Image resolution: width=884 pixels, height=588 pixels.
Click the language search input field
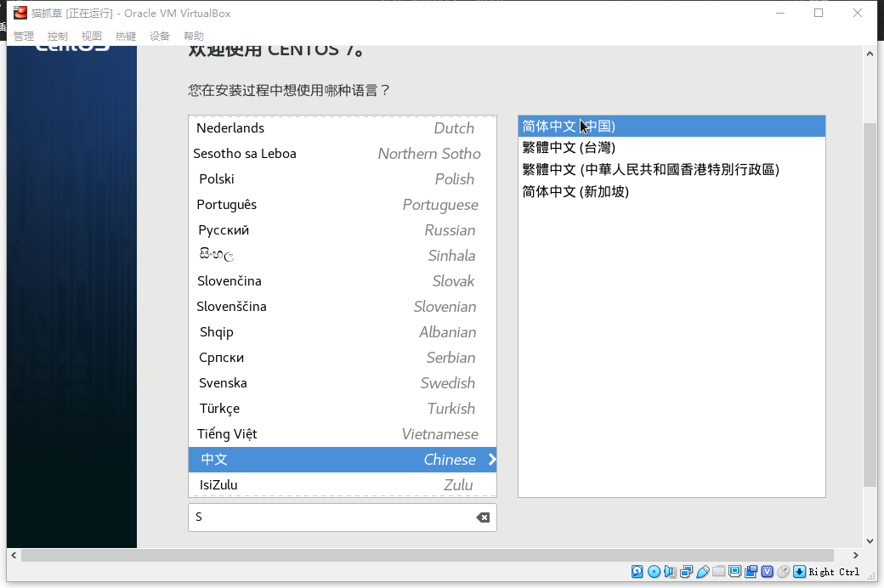(343, 517)
